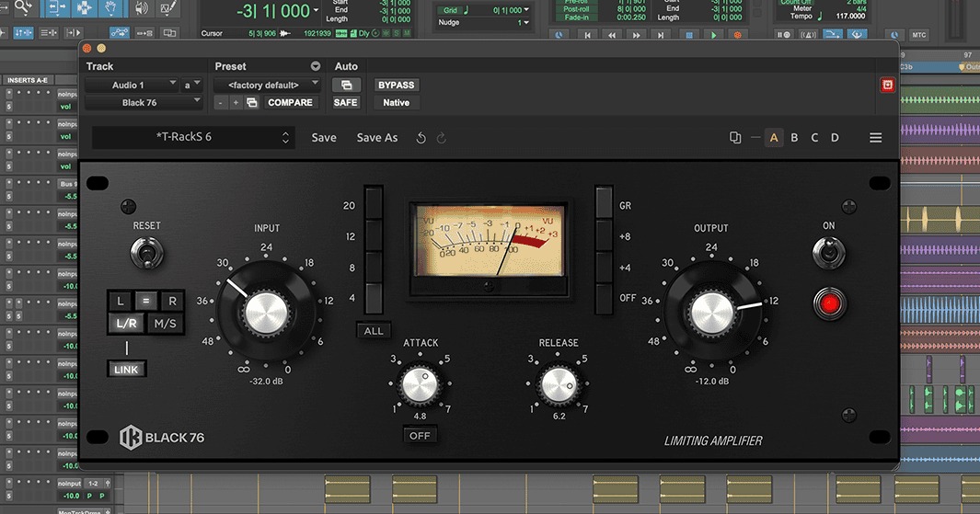Select the meter OFF button

point(604,299)
